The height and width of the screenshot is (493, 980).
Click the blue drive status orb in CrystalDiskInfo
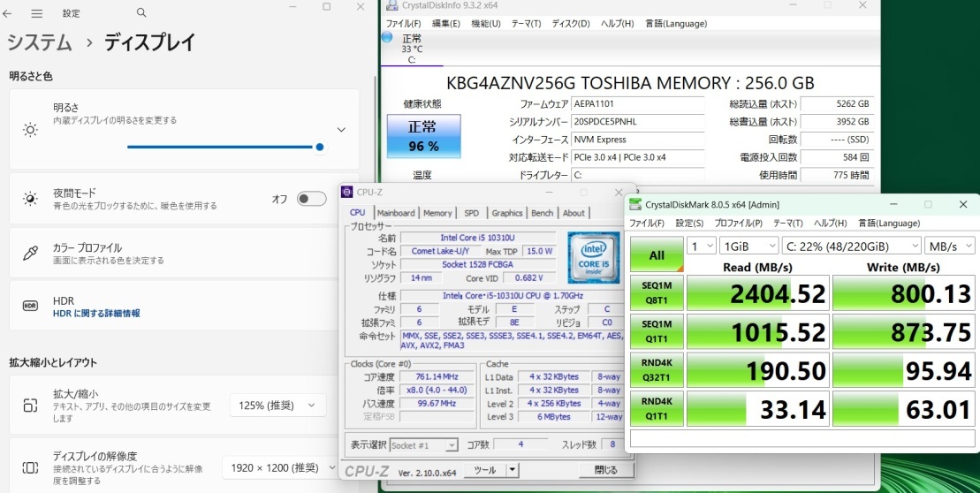387,37
